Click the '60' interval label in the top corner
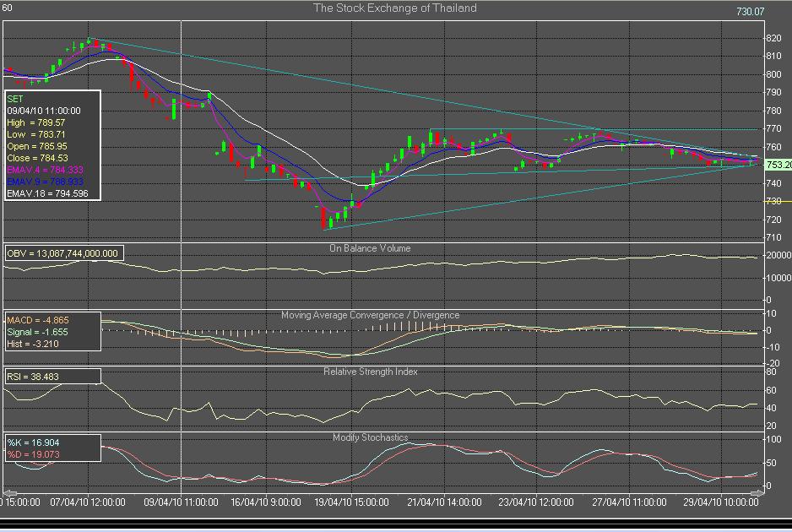 7,8
